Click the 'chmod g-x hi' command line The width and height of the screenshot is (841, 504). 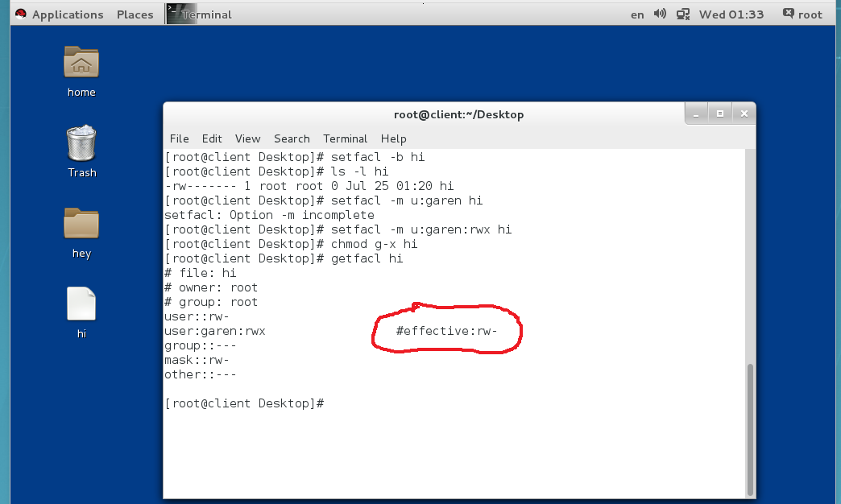coord(291,244)
